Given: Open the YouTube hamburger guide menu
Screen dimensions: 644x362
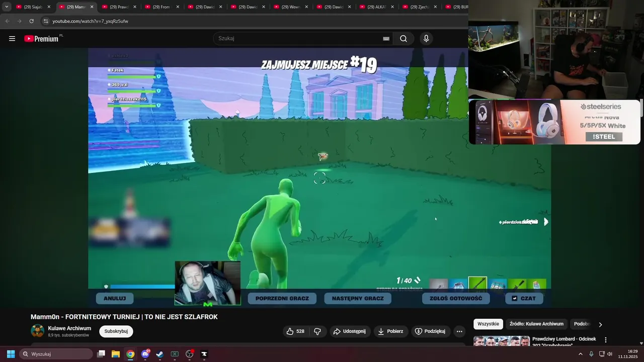Looking at the screenshot, I should (x=12, y=39).
